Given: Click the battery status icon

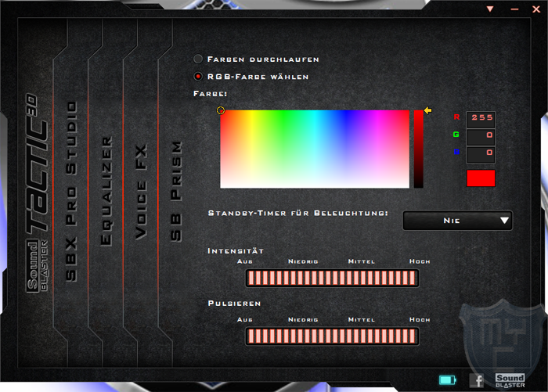Looking at the screenshot, I should pos(448,379).
